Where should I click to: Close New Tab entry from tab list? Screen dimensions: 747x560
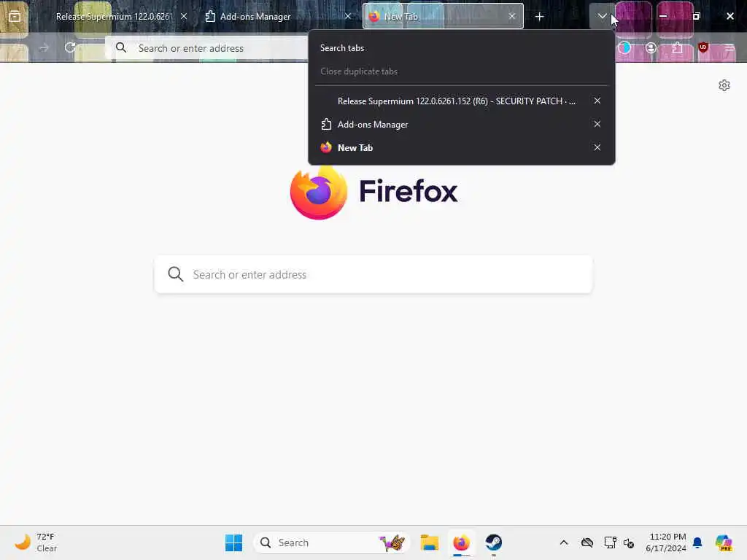point(597,147)
